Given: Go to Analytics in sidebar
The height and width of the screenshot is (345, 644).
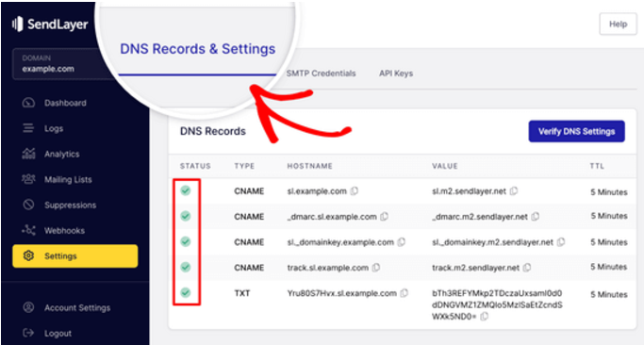Looking at the screenshot, I should [x=62, y=154].
